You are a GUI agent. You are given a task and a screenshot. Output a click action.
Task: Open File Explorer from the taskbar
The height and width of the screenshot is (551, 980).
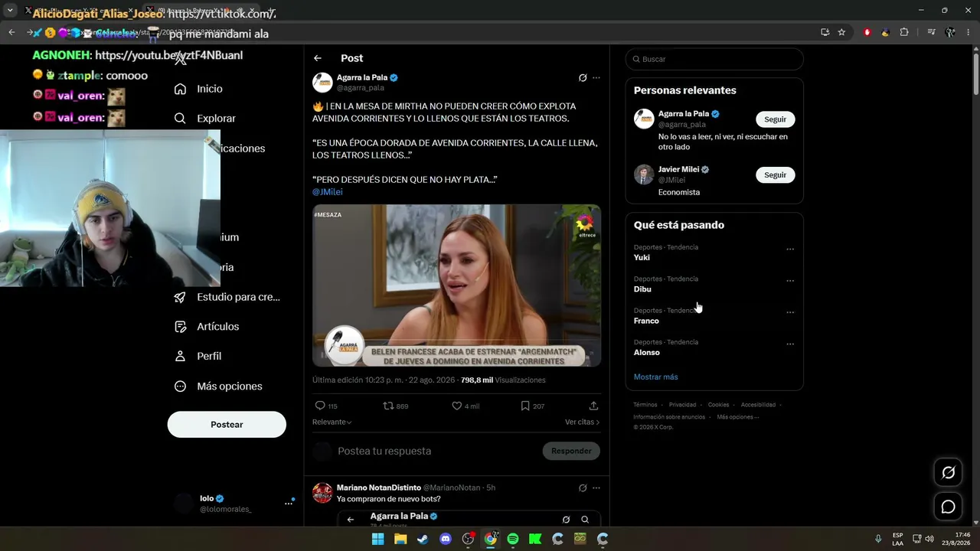400,539
